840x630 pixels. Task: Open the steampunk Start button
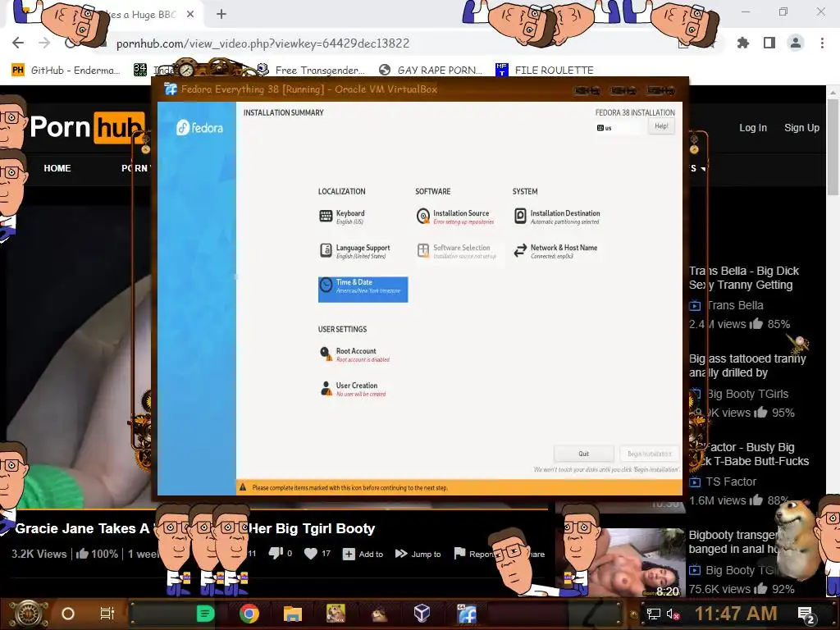pos(29,614)
